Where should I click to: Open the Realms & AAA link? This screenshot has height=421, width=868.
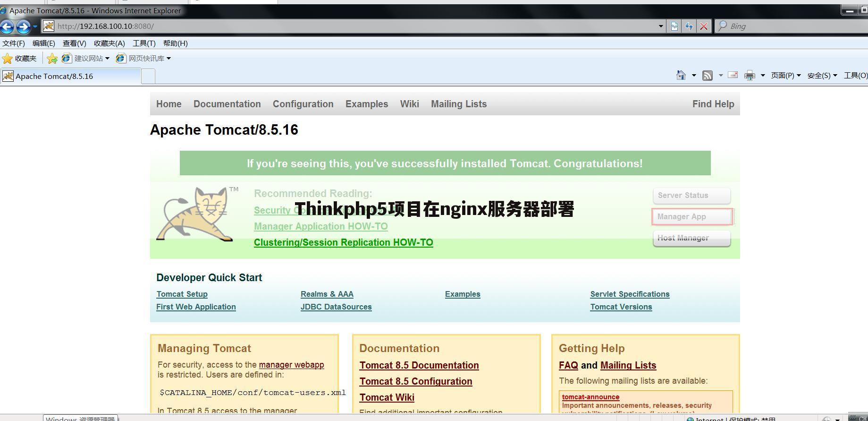(x=327, y=294)
